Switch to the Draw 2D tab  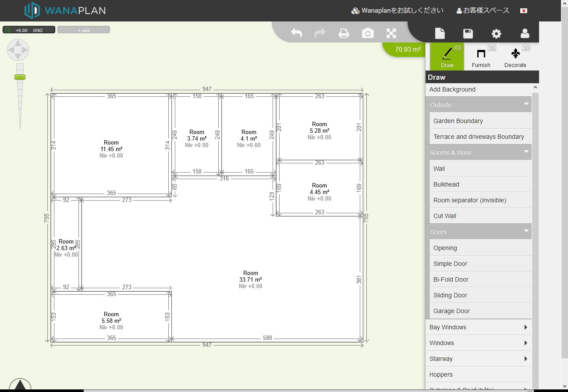pyautogui.click(x=447, y=57)
